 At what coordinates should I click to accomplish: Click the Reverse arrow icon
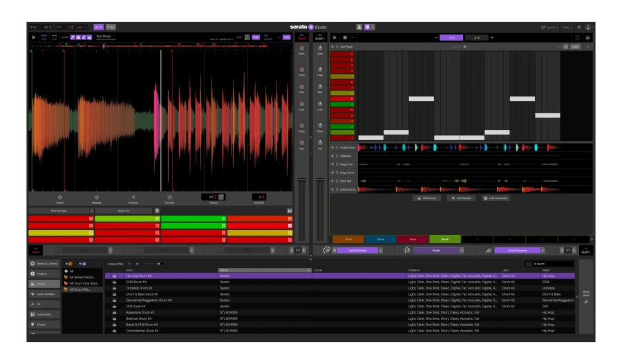(x=133, y=197)
